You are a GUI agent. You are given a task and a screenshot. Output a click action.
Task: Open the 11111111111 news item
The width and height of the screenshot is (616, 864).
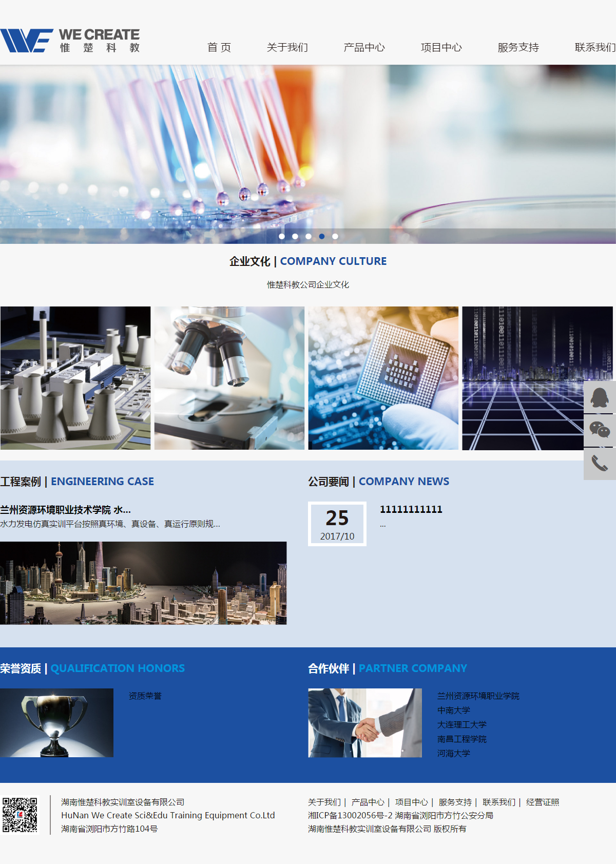[x=411, y=509]
